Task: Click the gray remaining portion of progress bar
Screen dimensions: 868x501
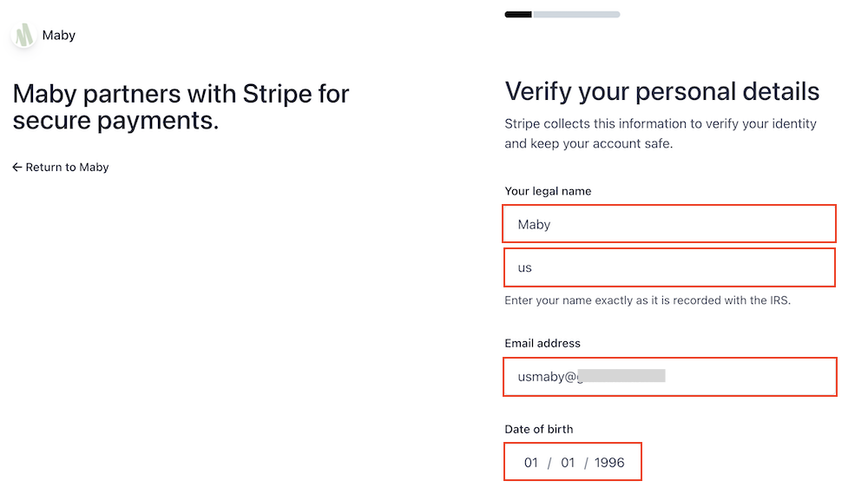Action: (575, 15)
